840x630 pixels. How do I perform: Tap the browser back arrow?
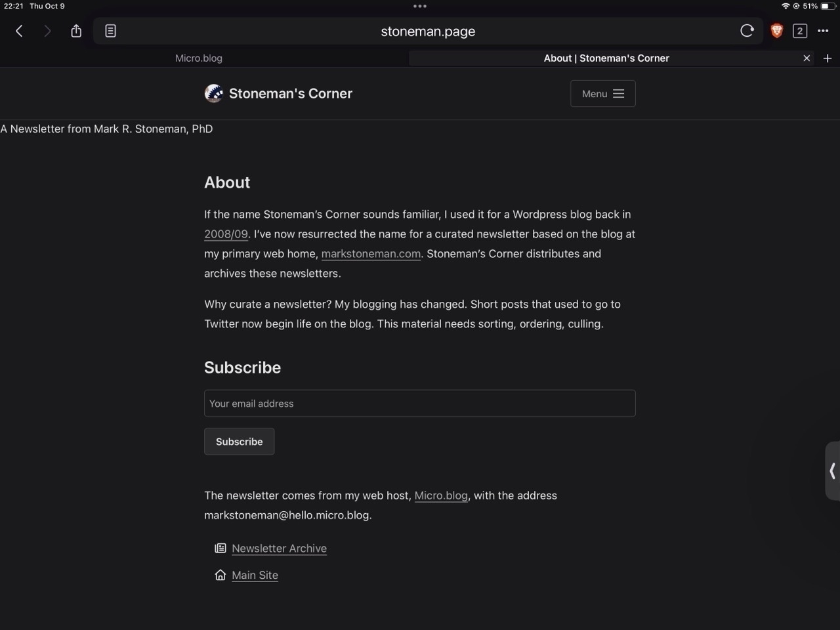click(19, 31)
